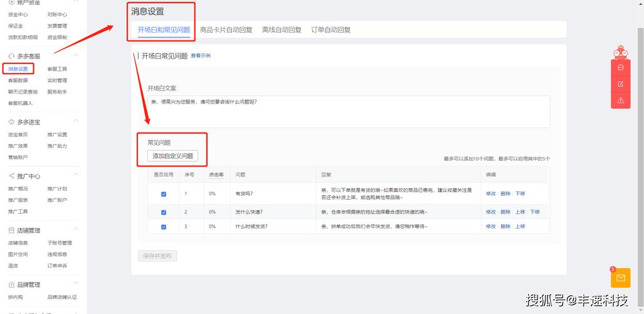Viewport: 644px width, 314px height.
Task: Open 订单申诉 in sidebar
Action: coord(57,266)
